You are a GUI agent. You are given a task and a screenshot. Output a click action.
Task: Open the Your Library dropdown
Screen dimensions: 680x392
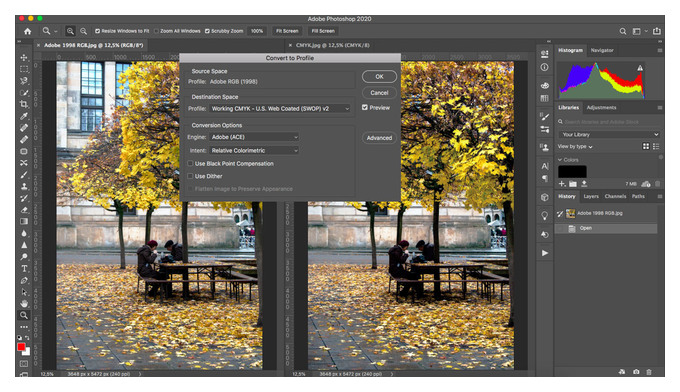click(609, 134)
